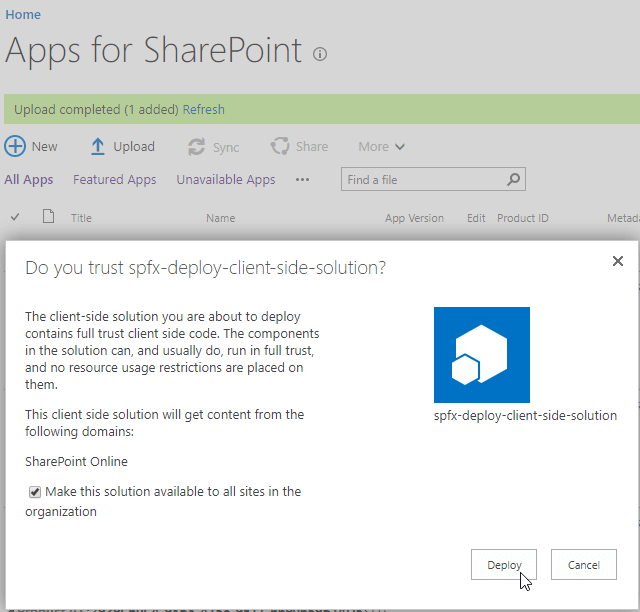Click the Sync icon
Viewport: 640px width, 612px height.
197,147
